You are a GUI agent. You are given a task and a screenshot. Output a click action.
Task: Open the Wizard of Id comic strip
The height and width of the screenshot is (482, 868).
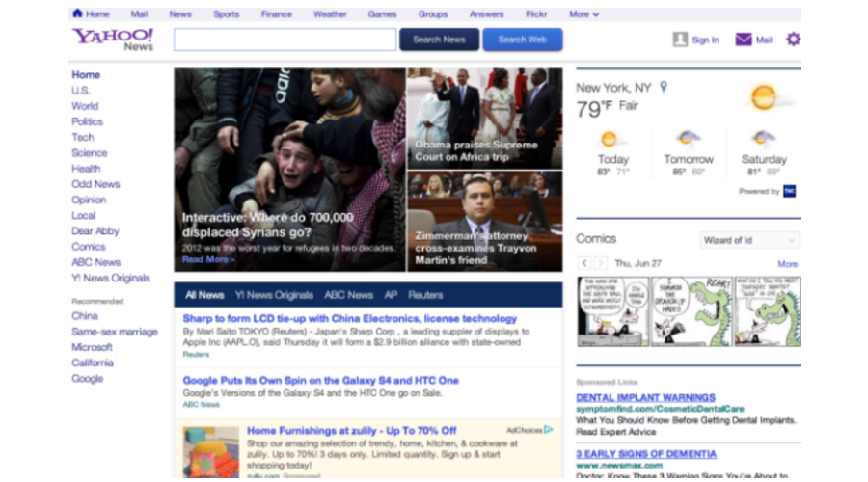[689, 311]
